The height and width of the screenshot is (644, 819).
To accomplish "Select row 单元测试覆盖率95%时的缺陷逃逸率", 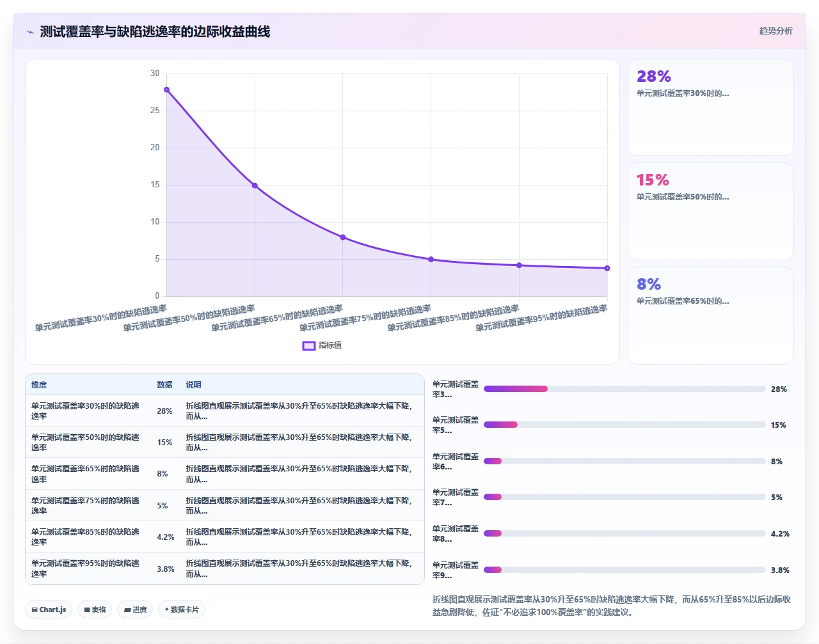I will tap(225, 569).
